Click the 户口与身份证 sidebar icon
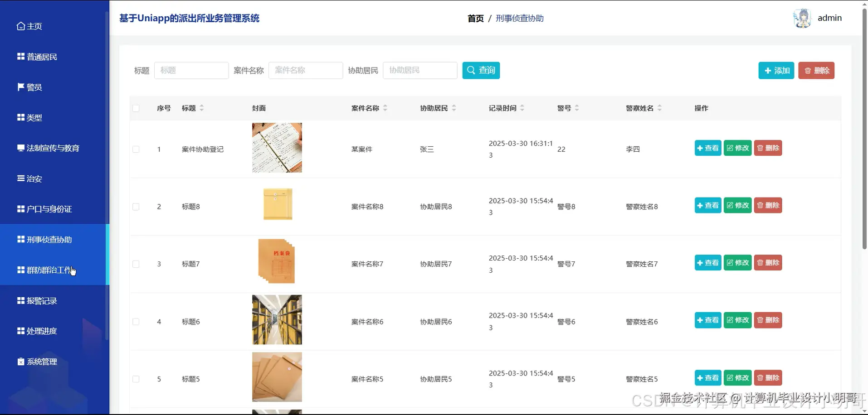The image size is (868, 415). click(x=20, y=208)
